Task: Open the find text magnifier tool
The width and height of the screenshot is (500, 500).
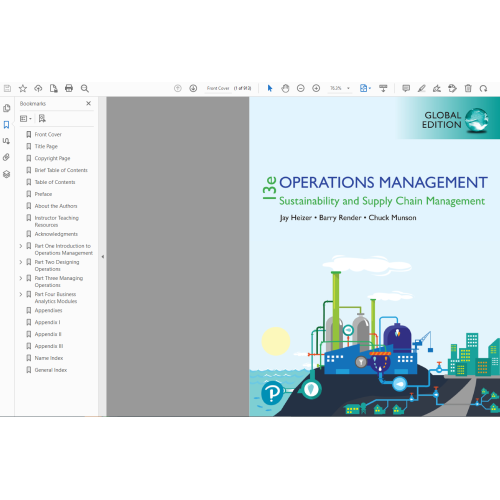Action: pos(85,88)
